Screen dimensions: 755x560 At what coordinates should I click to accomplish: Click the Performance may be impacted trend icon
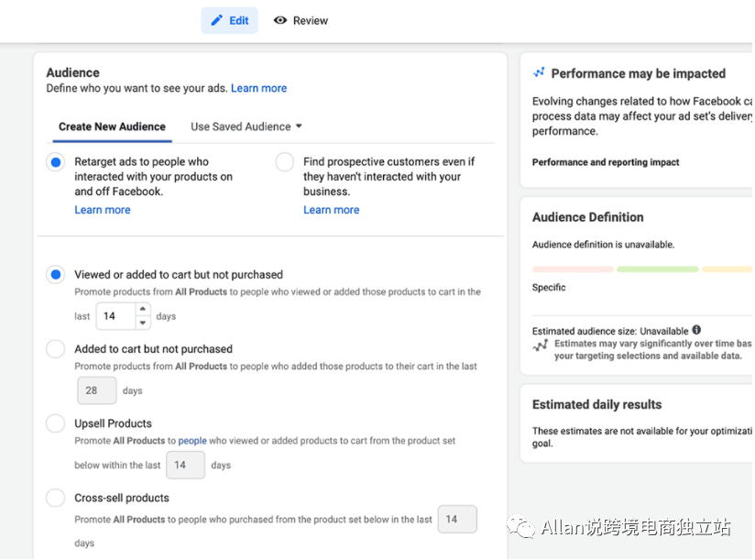539,72
